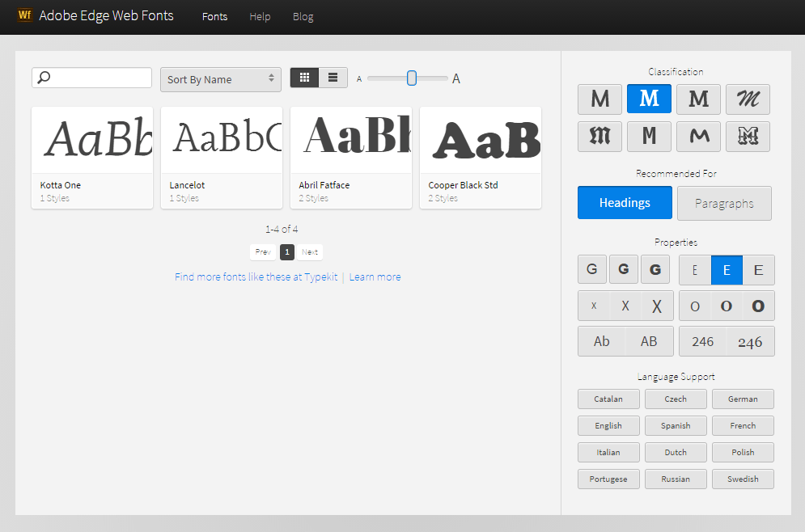Screen dimensions: 805x532
Task: Open the Blog nav item
Action: (303, 16)
